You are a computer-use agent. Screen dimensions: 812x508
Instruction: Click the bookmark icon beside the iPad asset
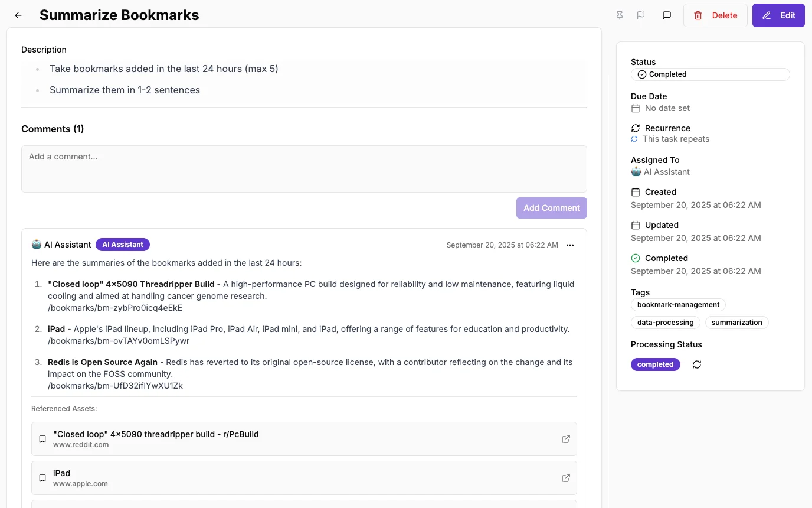pyautogui.click(x=42, y=477)
